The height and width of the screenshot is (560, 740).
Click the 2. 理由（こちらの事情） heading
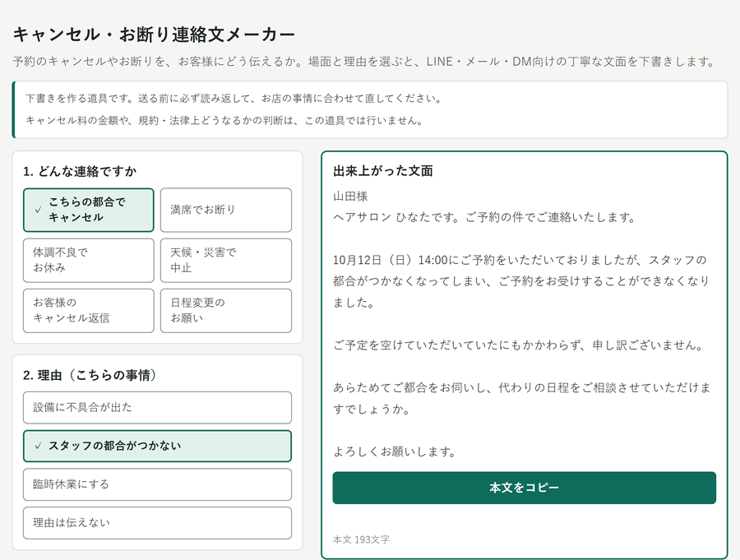90,375
